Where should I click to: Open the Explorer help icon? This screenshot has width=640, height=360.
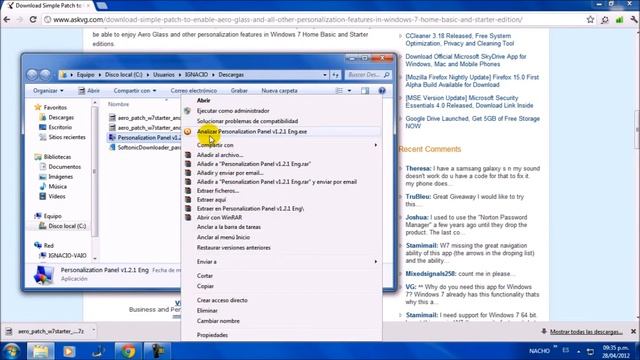382,91
